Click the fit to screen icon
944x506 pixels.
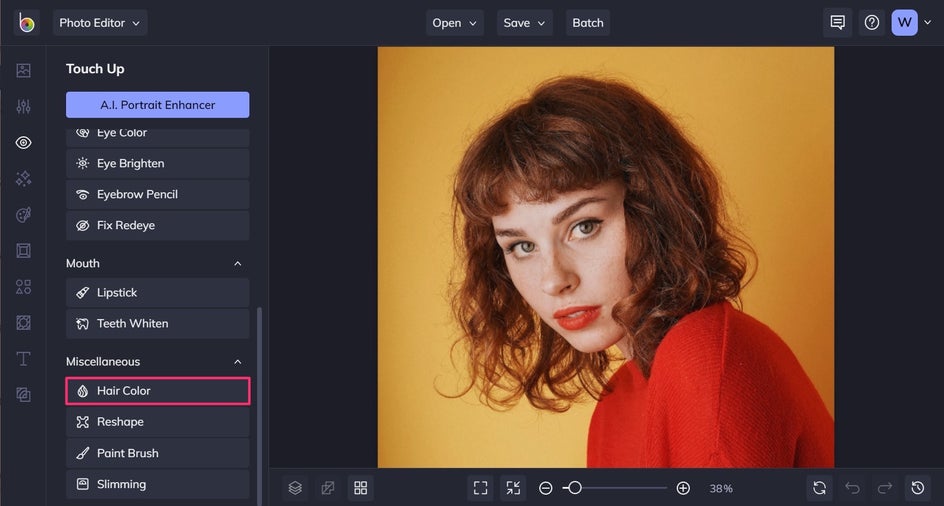480,488
